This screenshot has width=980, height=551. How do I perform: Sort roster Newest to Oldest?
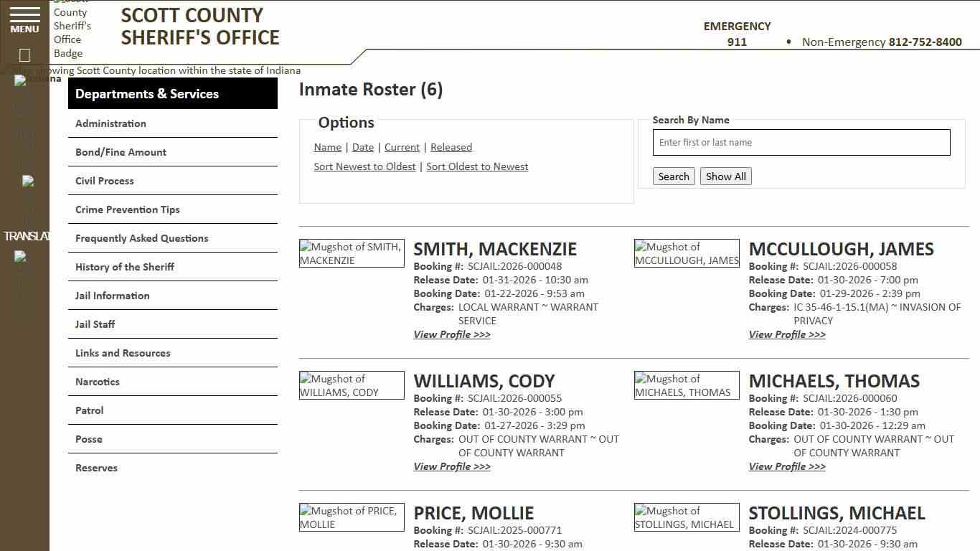pyautogui.click(x=364, y=166)
